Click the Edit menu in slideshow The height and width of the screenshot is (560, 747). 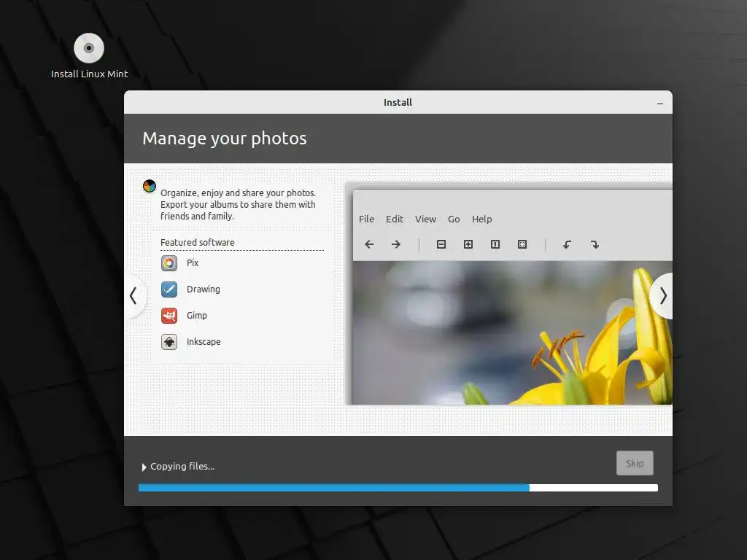pyautogui.click(x=395, y=219)
